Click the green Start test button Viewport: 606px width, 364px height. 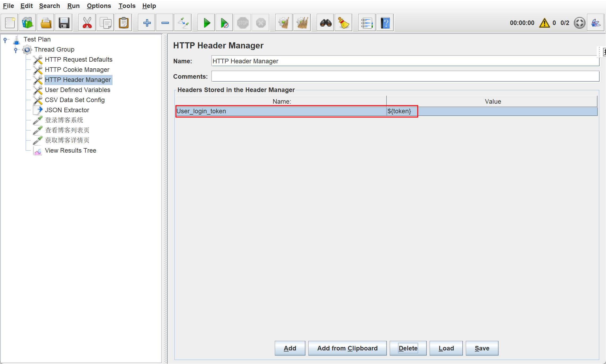[x=206, y=23]
